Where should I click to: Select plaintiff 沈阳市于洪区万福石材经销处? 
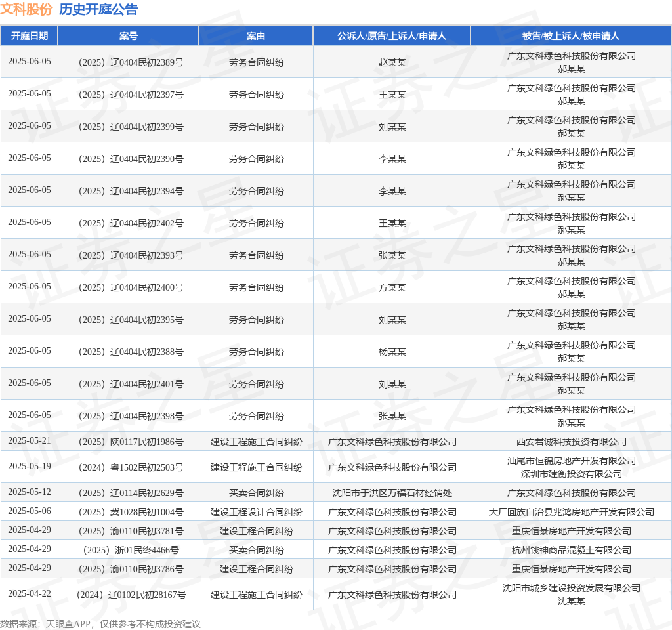click(x=392, y=493)
